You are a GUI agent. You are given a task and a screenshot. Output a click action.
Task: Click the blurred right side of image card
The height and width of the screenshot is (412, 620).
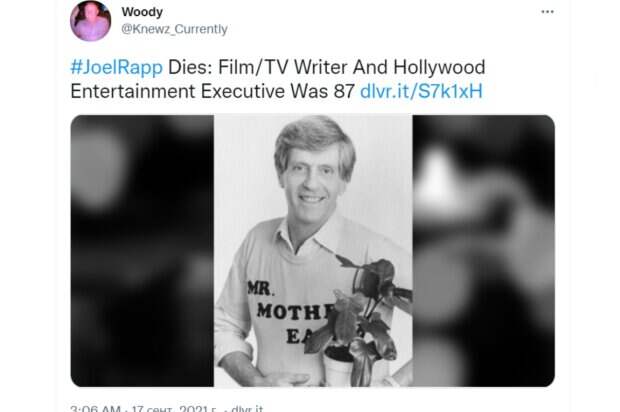pos(484,251)
